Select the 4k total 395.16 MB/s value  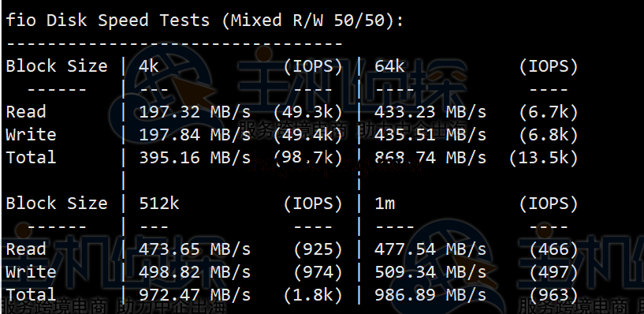tap(195, 158)
